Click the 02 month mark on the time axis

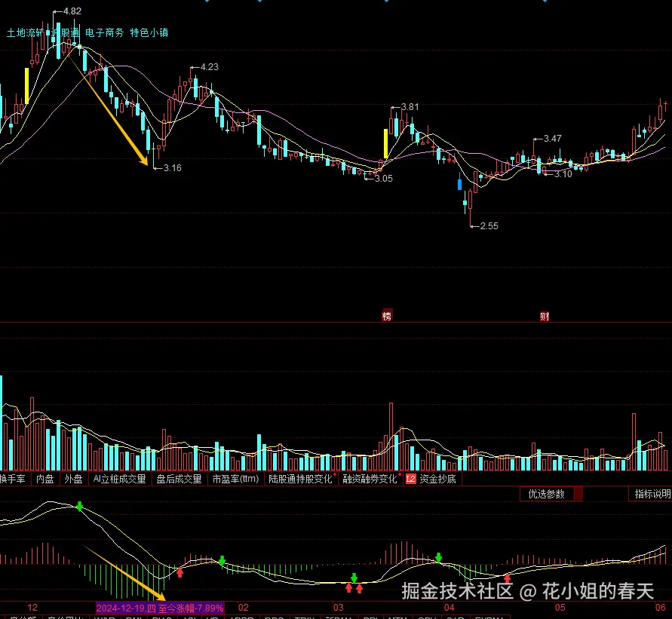point(244,608)
